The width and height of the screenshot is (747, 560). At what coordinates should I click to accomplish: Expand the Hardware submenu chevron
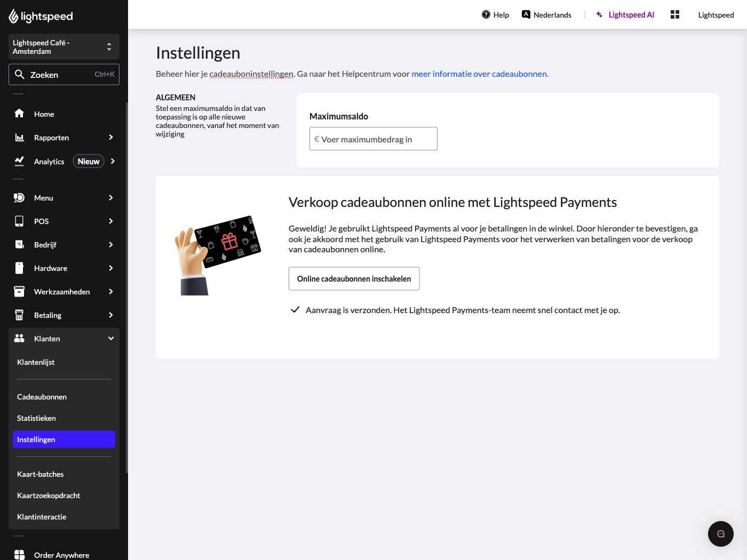[x=111, y=268]
